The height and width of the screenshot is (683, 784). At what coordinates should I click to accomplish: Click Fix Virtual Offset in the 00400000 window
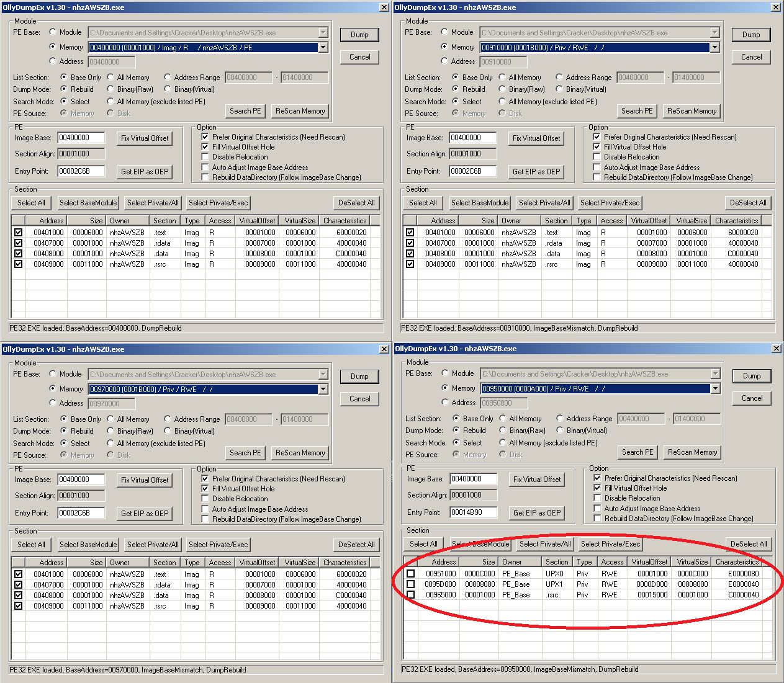(145, 138)
